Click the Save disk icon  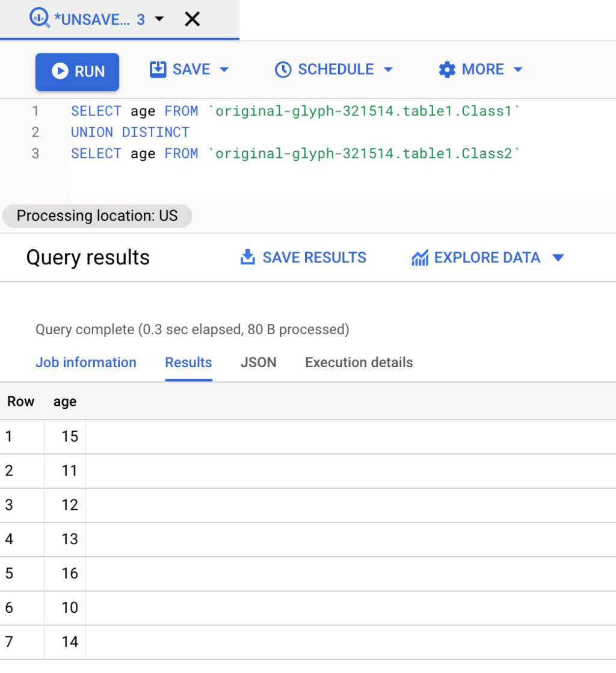click(x=157, y=69)
